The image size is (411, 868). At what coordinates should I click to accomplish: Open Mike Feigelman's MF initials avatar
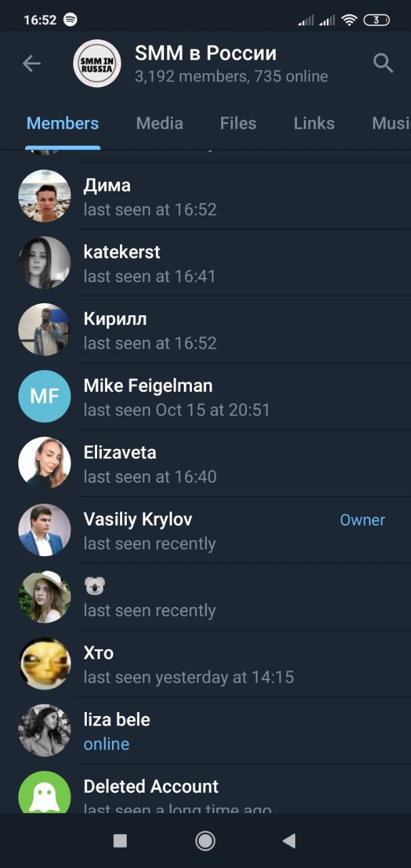pos(45,396)
